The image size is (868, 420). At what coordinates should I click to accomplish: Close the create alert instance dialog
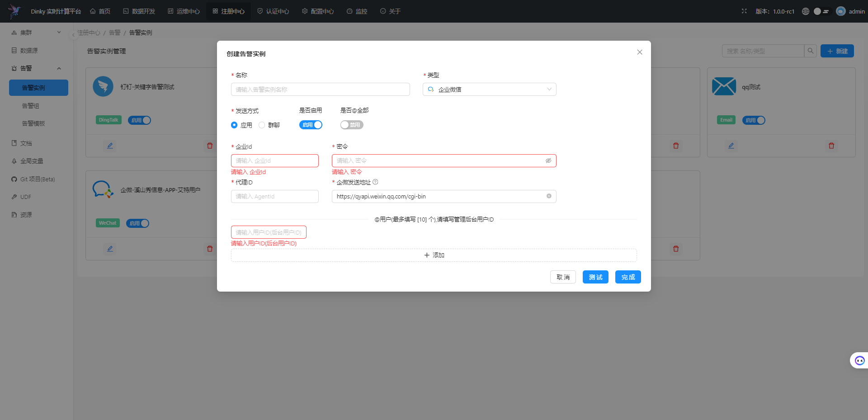point(640,52)
